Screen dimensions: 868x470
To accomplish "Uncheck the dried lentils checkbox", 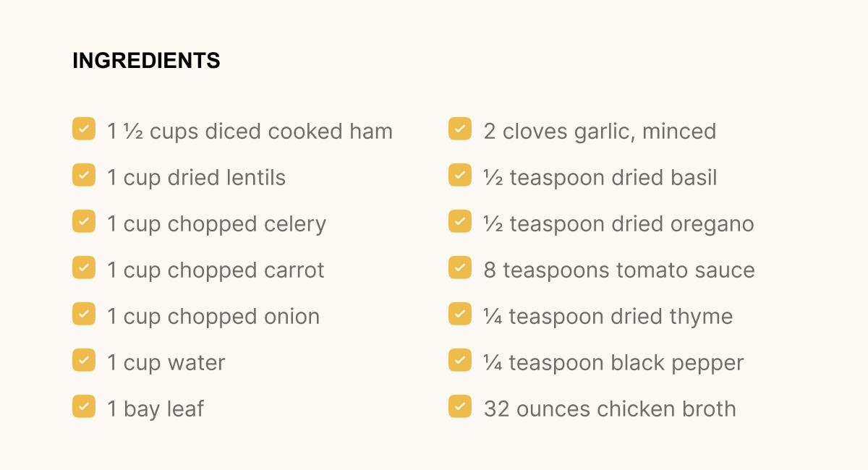I will 84,175.
